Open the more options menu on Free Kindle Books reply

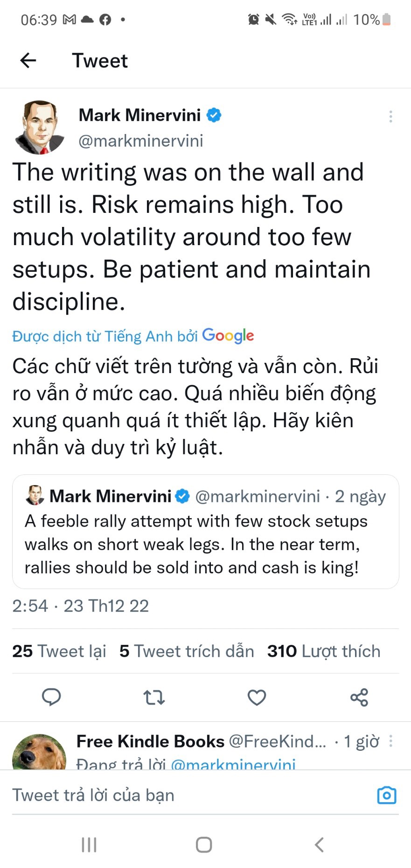390,741
